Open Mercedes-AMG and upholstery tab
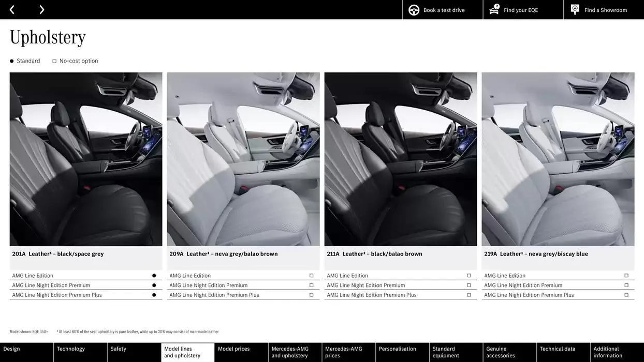This screenshot has width=644, height=362. pyautogui.click(x=295, y=352)
